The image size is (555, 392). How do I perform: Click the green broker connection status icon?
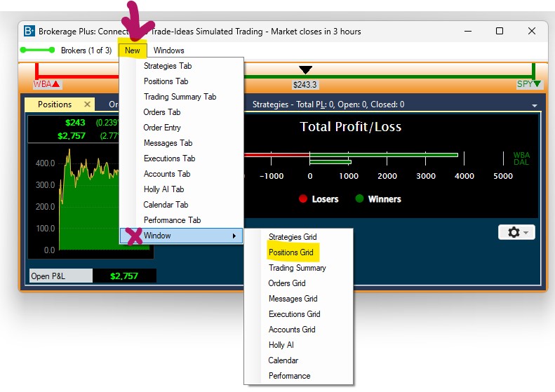pyautogui.click(x=37, y=50)
